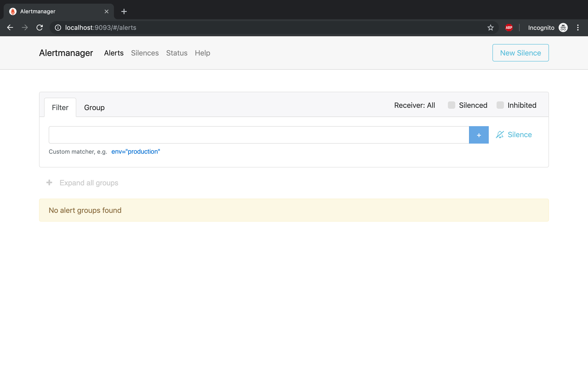588x367 pixels.
Task: Click the plus icon to add filter
Action: click(x=479, y=134)
